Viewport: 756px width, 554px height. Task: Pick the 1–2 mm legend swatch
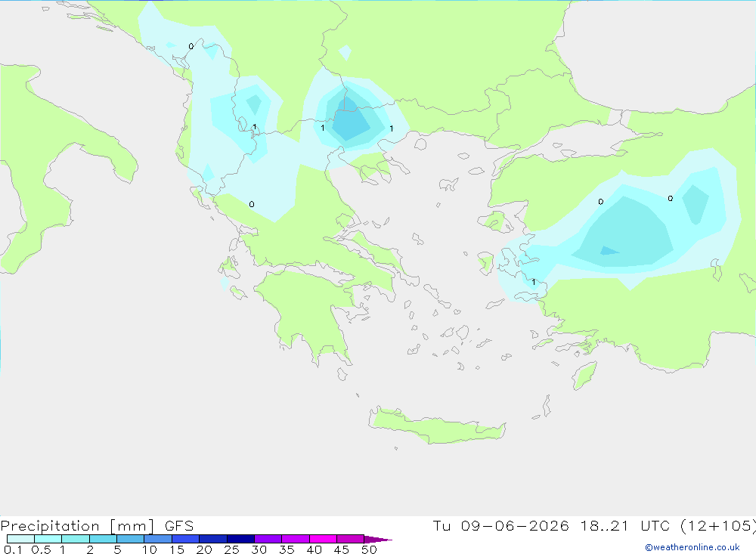(76, 539)
